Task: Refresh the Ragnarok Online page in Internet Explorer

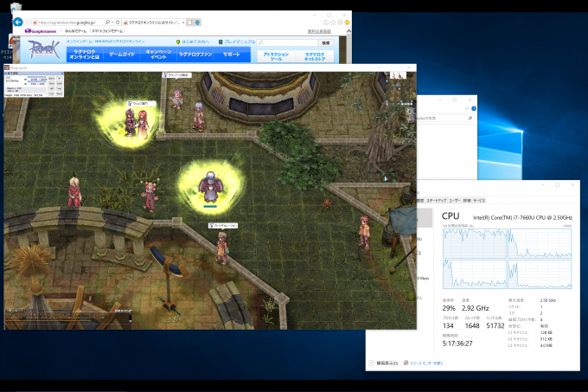Action: click(118, 22)
